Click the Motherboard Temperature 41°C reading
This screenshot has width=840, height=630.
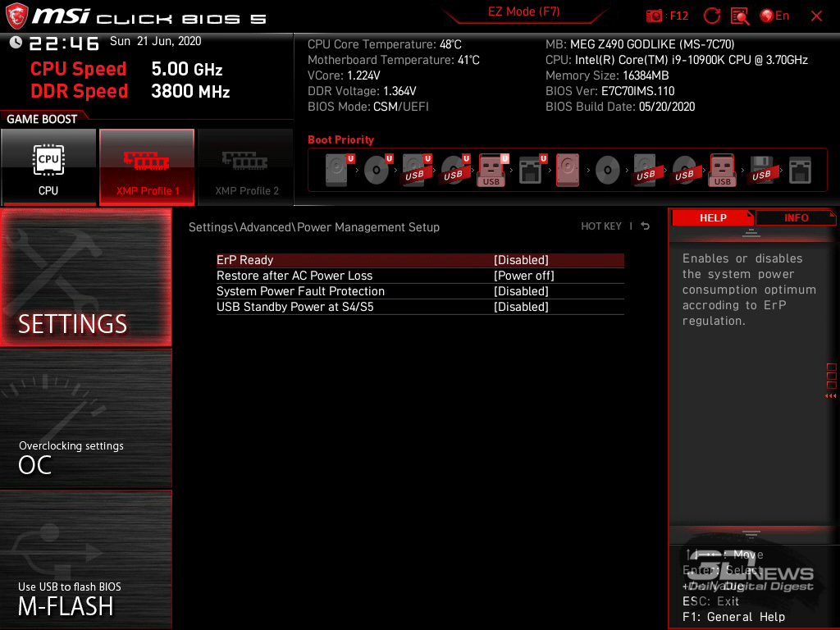point(394,60)
